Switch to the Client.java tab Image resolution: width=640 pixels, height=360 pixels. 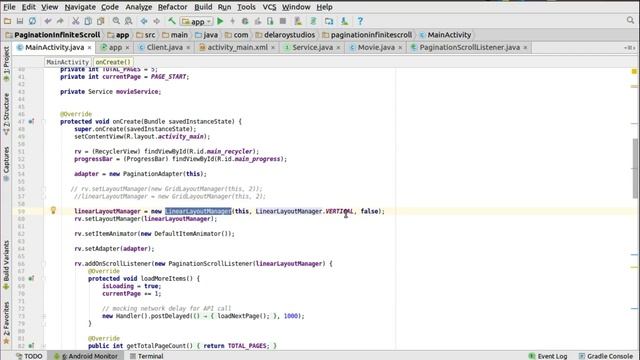(x=164, y=47)
